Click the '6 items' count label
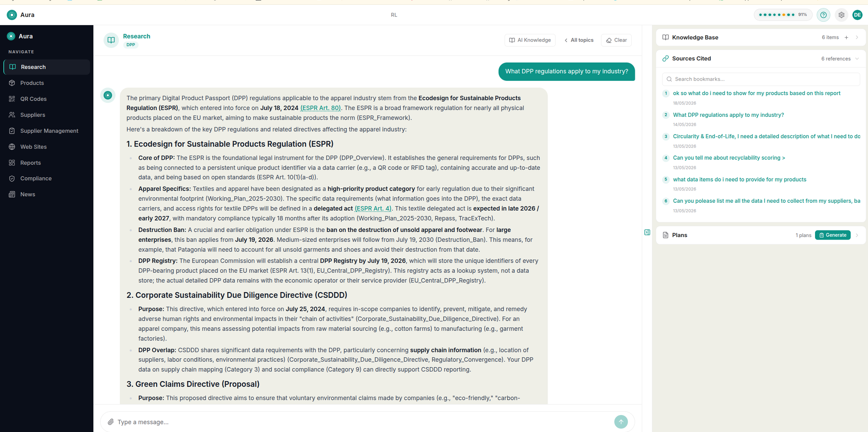The height and width of the screenshot is (432, 868). pyautogui.click(x=830, y=37)
